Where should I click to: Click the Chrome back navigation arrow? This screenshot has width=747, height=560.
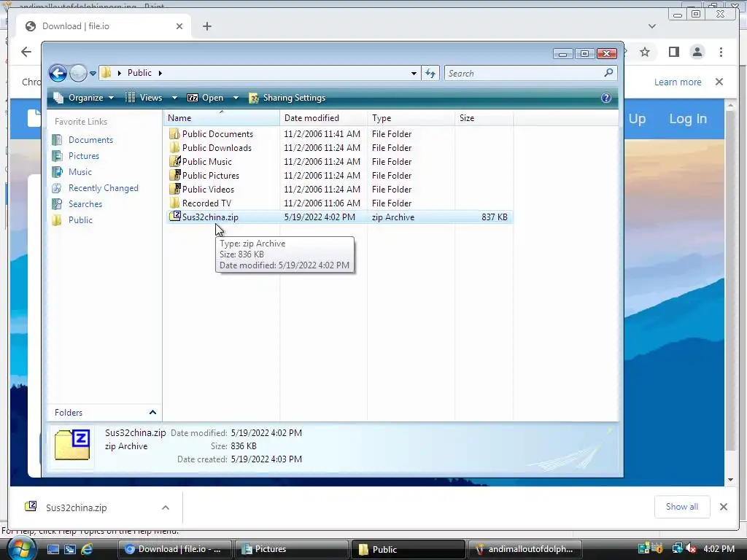point(26,52)
